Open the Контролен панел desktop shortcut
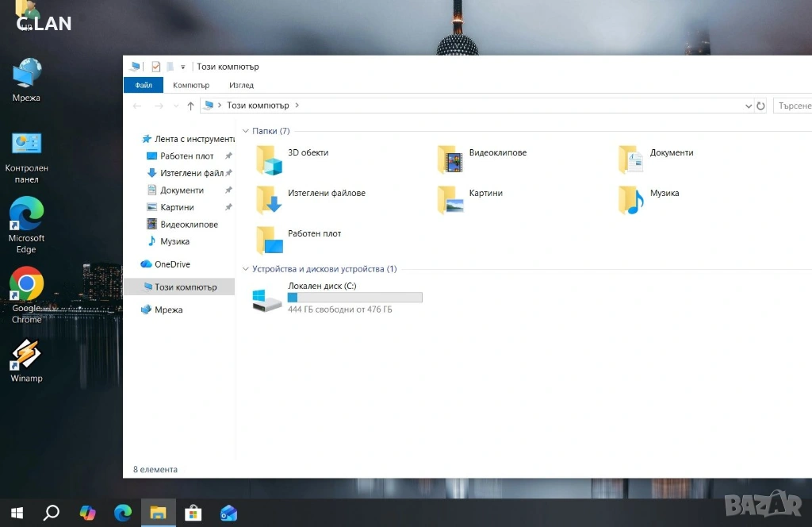 [x=26, y=144]
